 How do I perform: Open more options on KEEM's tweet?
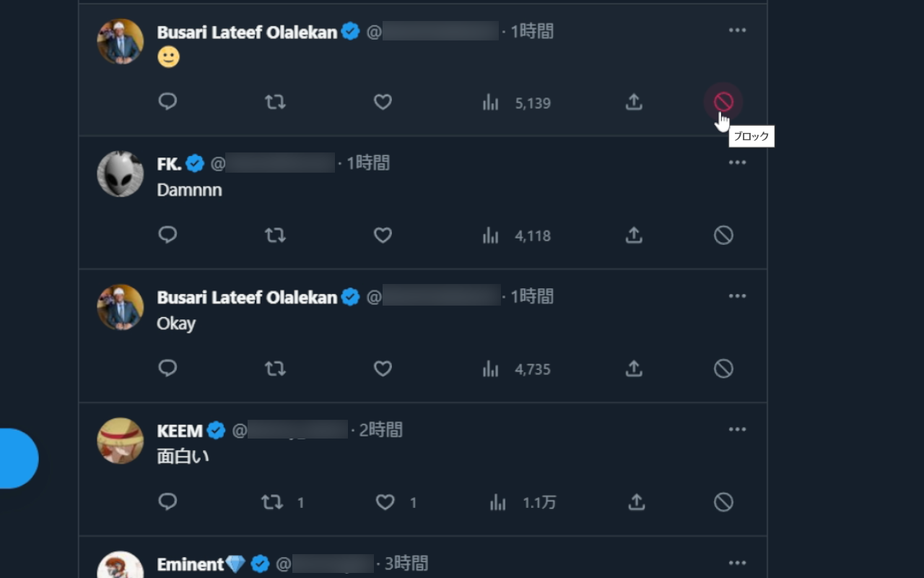point(737,429)
